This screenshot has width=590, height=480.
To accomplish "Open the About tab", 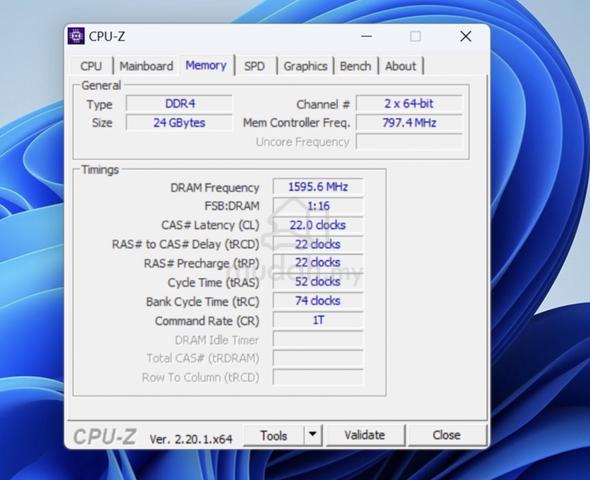I will coord(401,66).
